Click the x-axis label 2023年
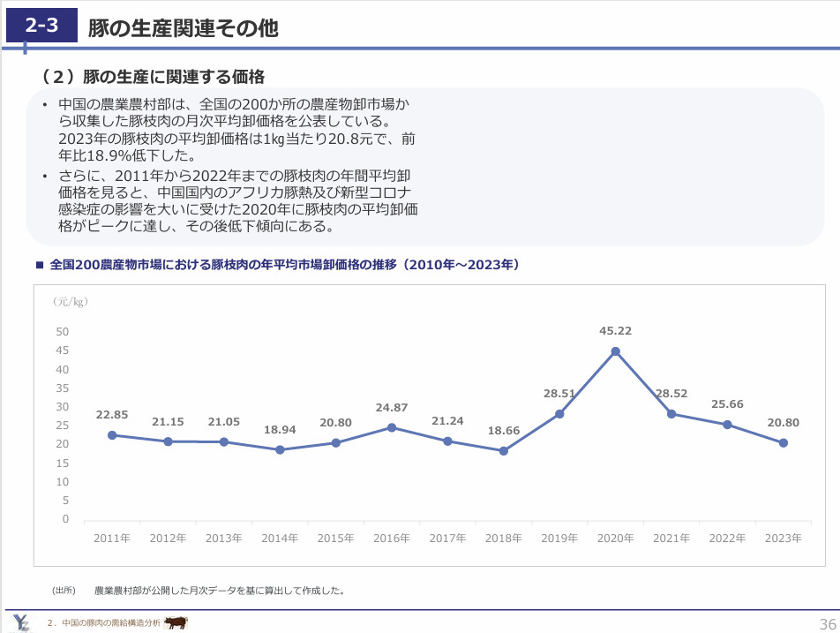Image resolution: width=840 pixels, height=633 pixels. pos(784,539)
